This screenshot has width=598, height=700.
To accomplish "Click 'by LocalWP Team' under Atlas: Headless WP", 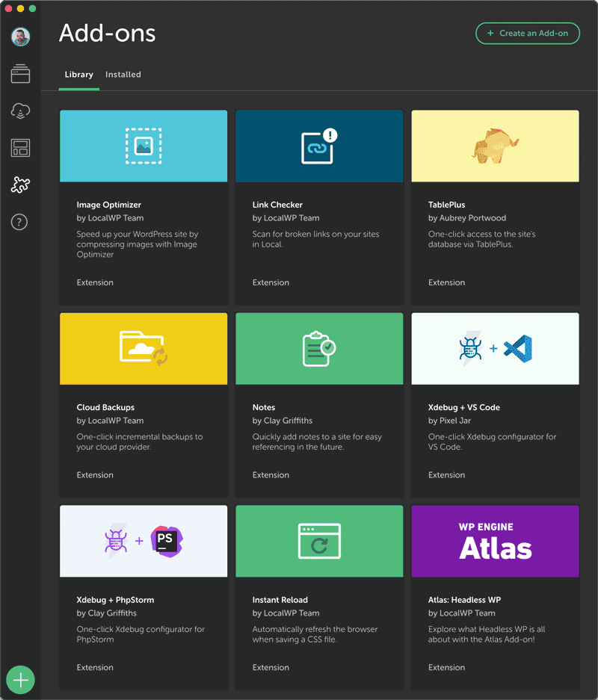I will pos(462,613).
